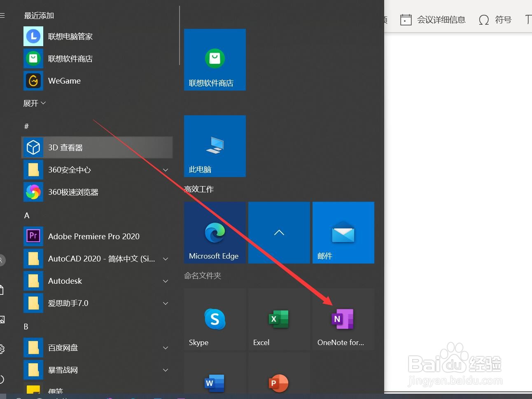Collapse the tile folder with up chevron
Image resolution: width=532 pixels, height=399 pixels.
click(279, 233)
